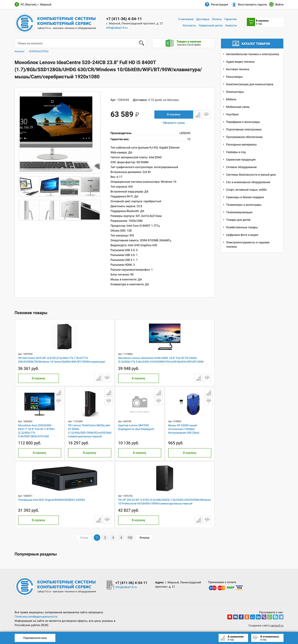
Task: Add main product to cart blue button
Action: click(x=174, y=114)
